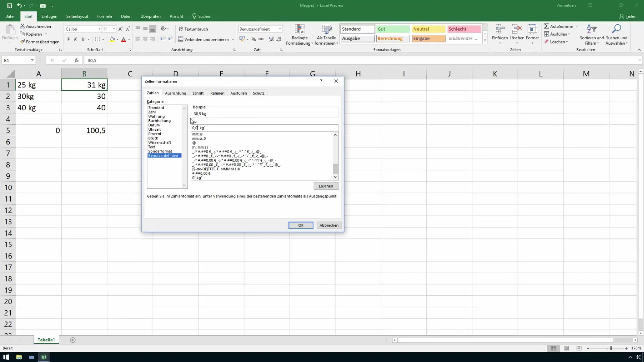The width and height of the screenshot is (644, 362).
Task: Click the thousands separator 000 icon
Action: [261, 39]
